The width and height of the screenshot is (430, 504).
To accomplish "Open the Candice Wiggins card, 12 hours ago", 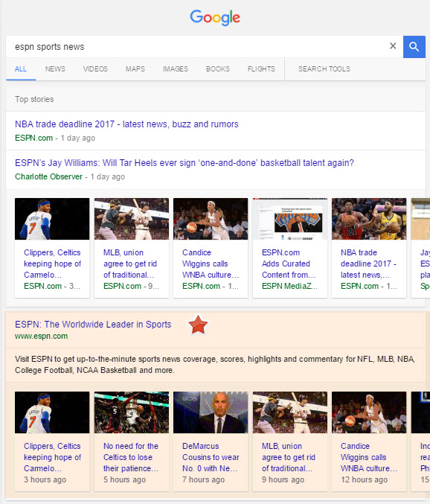I will tap(369, 441).
